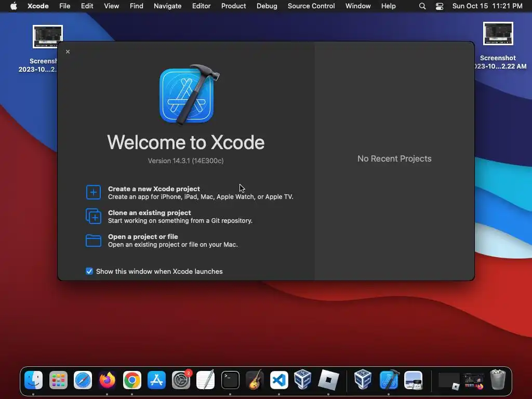Open Preview from the dock
The height and width of the screenshot is (399, 532).
point(413,380)
